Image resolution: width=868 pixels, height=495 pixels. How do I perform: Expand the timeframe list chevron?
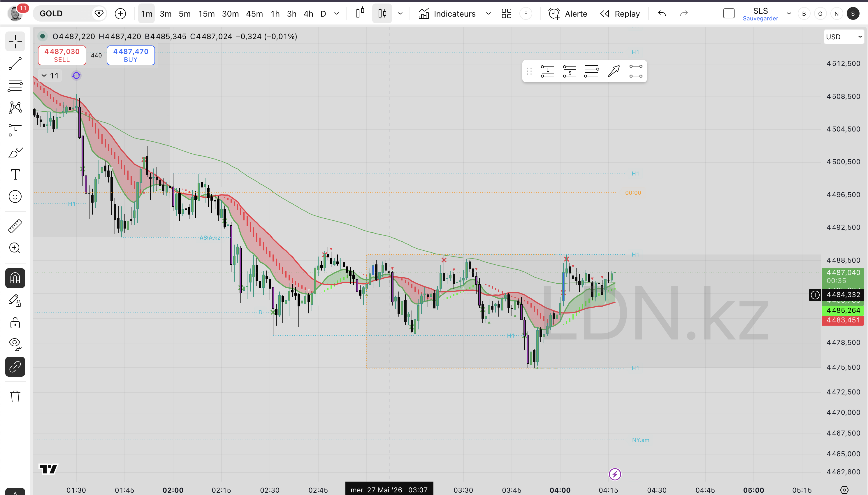pos(337,14)
